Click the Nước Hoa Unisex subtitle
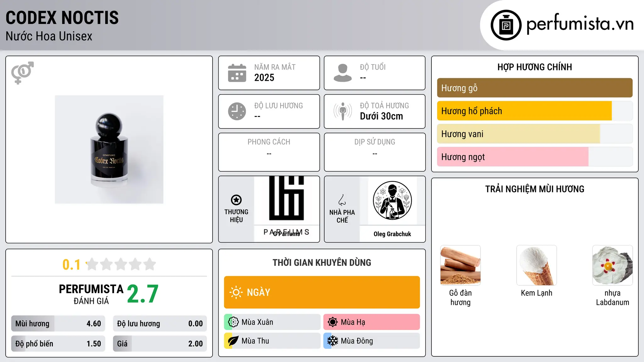The width and height of the screenshot is (644, 362). click(x=49, y=36)
